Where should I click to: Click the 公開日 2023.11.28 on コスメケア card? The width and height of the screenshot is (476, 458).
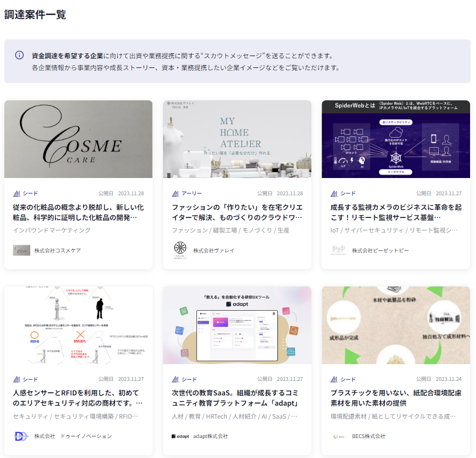pos(121,193)
